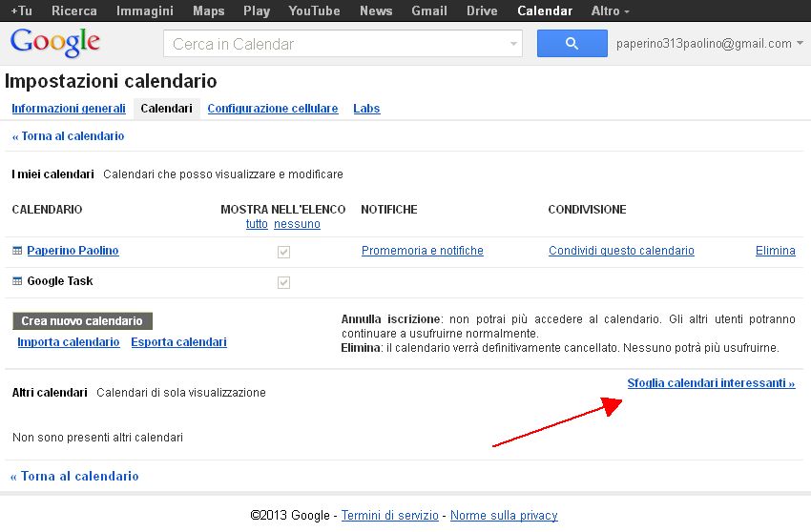Open Termini di servizio link
The image size is (811, 532).
(390, 516)
